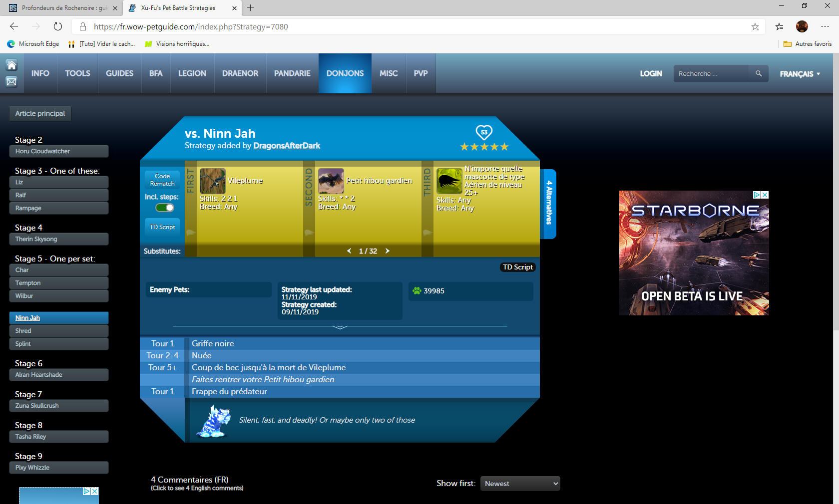This screenshot has height=504, width=839.
Task: Close the Profondeurs de Rochenoire tab
Action: [x=115, y=8]
